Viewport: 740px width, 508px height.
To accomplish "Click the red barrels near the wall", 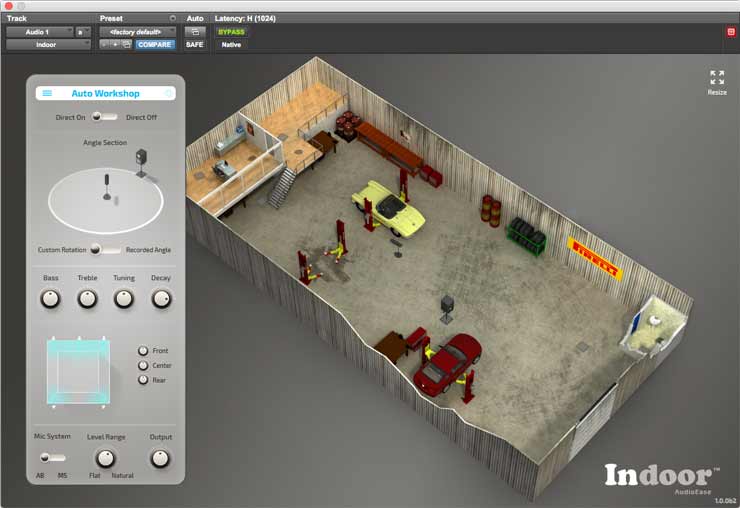I will pos(491,211).
